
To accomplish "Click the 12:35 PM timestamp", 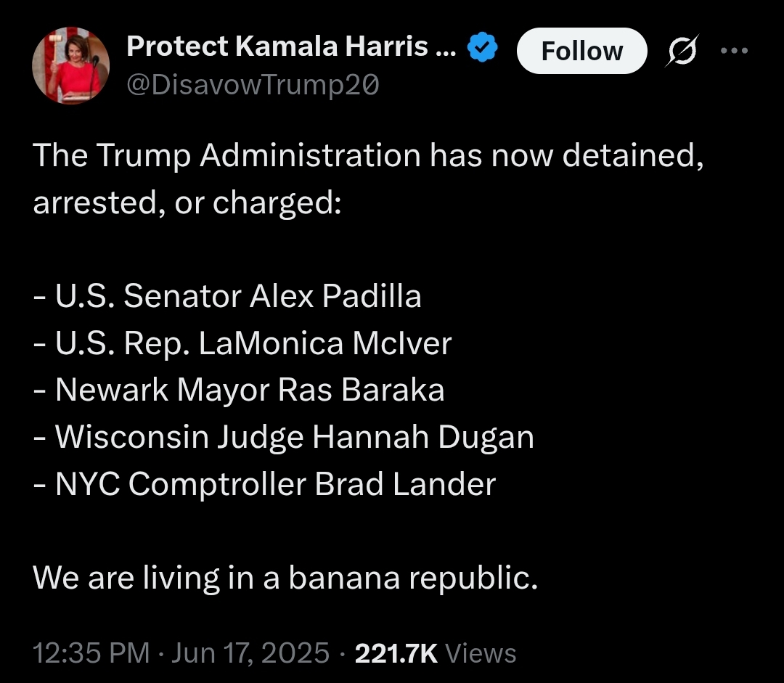I will [91, 653].
